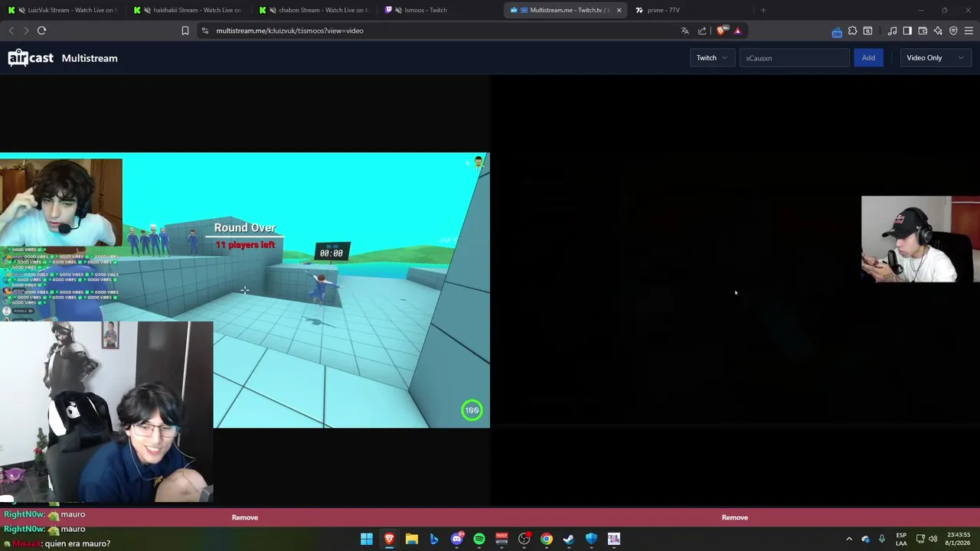Switch to hakihakii Stream tab
Screen dimensions: 980x551
coord(188,10)
